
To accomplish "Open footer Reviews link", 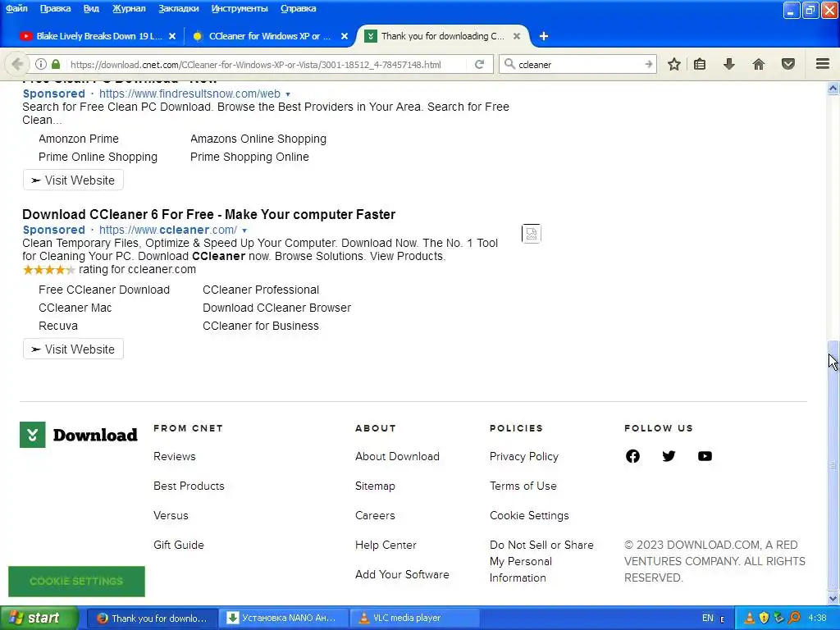I will 175,456.
